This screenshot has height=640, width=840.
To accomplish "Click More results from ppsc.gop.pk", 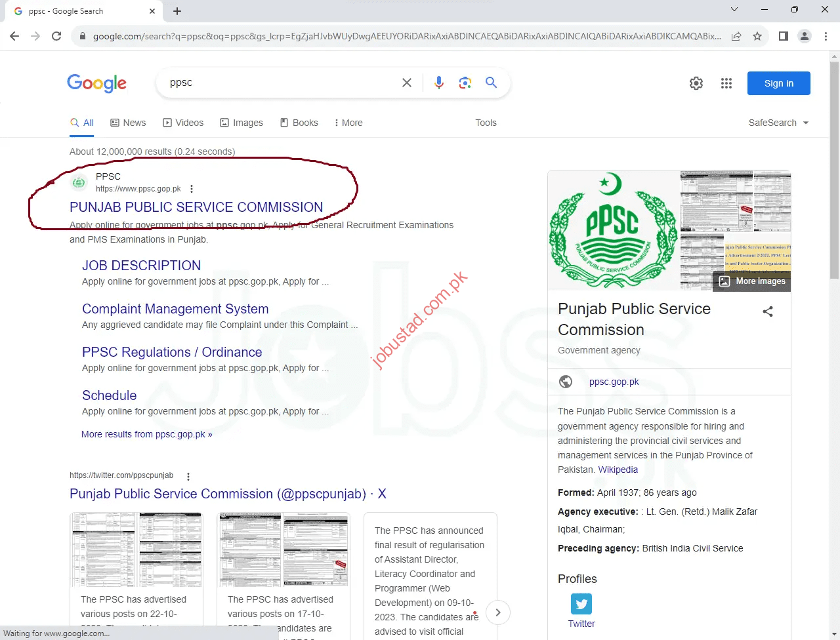I will tap(147, 434).
